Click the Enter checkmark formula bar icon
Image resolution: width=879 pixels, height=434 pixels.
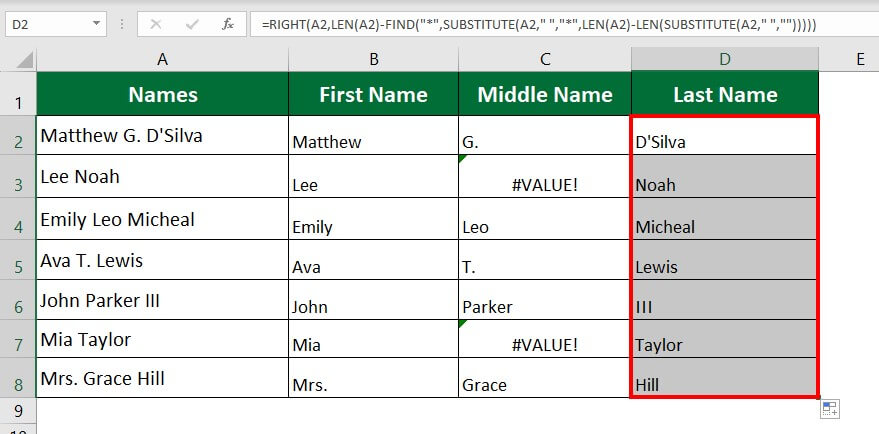(192, 23)
